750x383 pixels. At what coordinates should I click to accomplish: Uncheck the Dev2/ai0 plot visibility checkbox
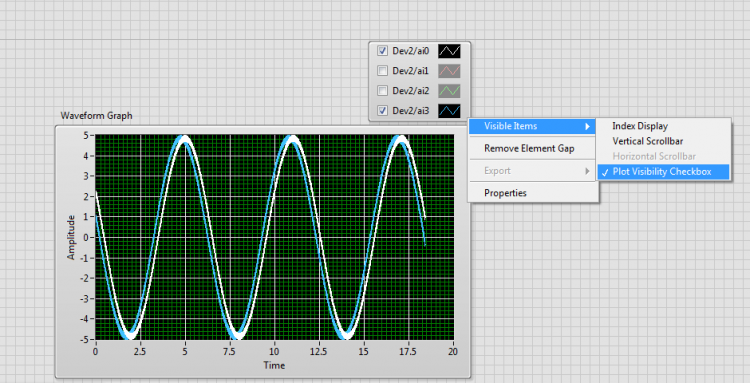click(x=382, y=51)
